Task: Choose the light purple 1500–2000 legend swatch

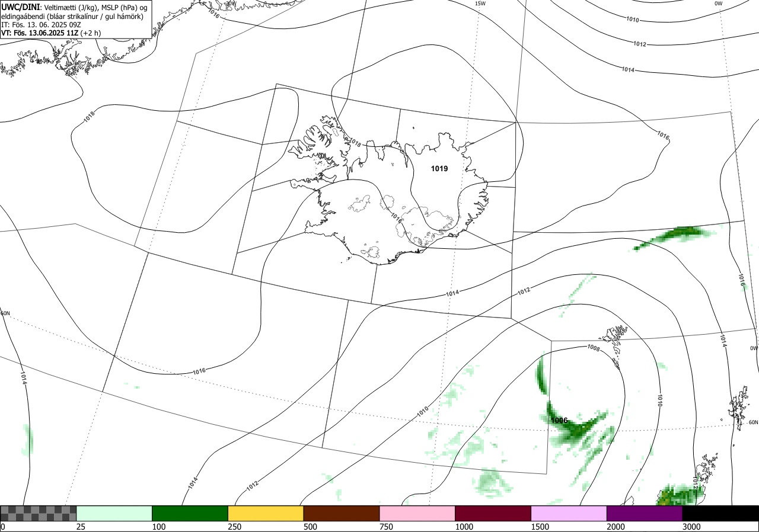Action: tap(569, 513)
